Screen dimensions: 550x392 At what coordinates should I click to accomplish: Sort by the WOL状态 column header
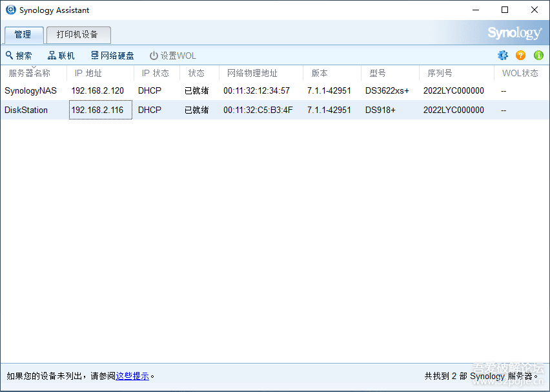tap(522, 74)
